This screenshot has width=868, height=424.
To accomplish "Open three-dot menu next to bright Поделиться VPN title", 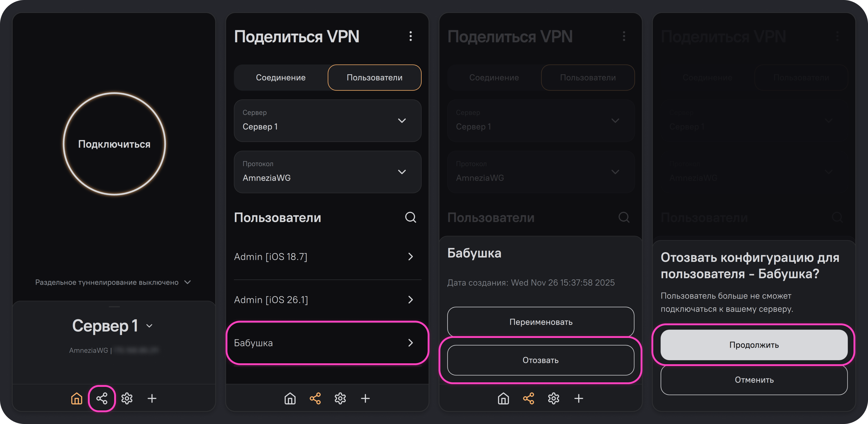I will (410, 37).
